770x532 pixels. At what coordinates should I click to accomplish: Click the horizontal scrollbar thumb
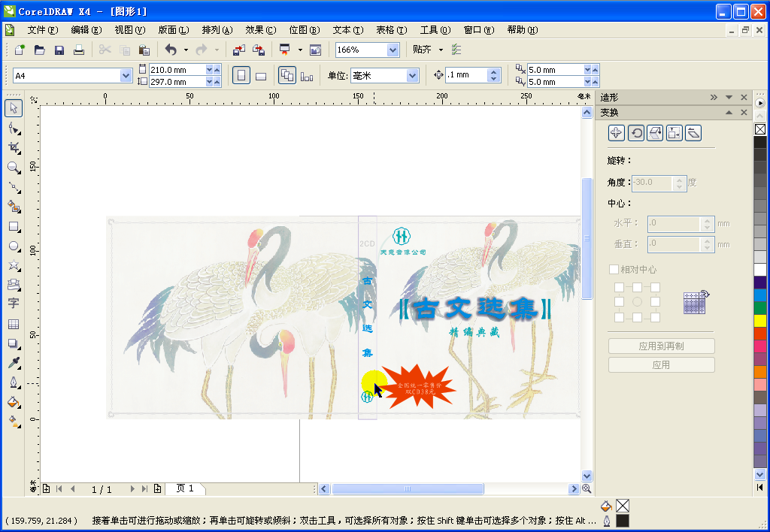point(408,489)
